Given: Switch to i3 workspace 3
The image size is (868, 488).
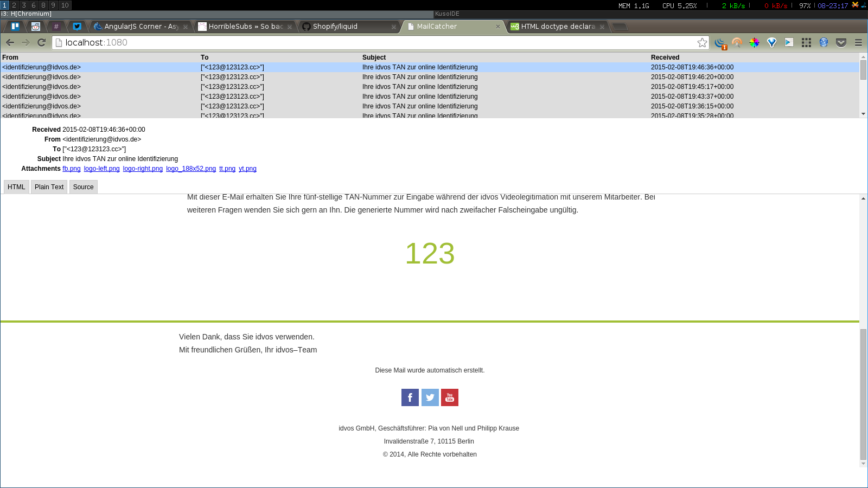Looking at the screenshot, I should tap(24, 5).
